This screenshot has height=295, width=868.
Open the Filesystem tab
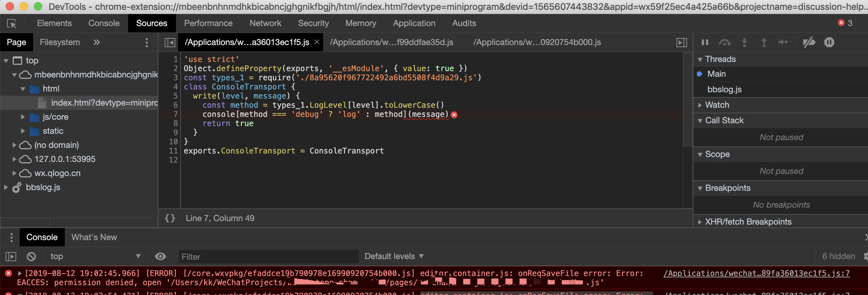coord(59,42)
